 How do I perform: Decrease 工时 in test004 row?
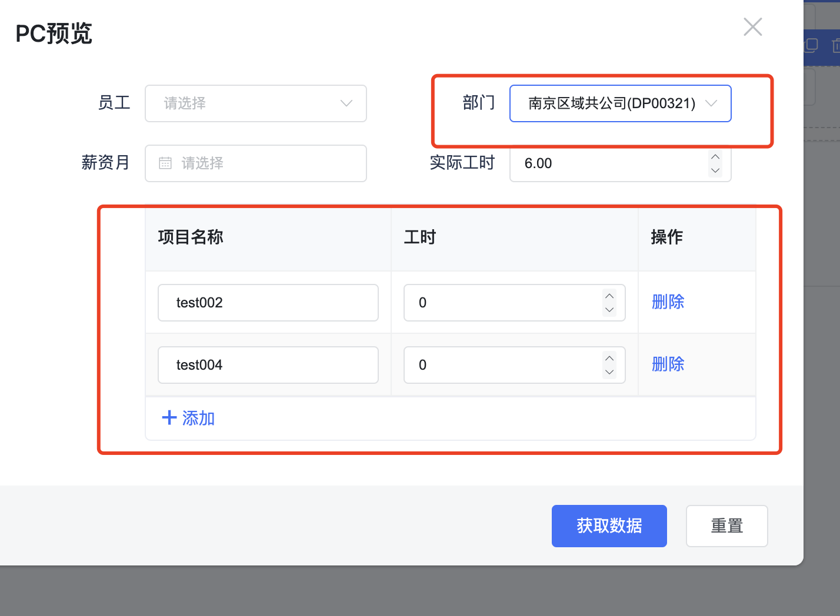(609, 372)
